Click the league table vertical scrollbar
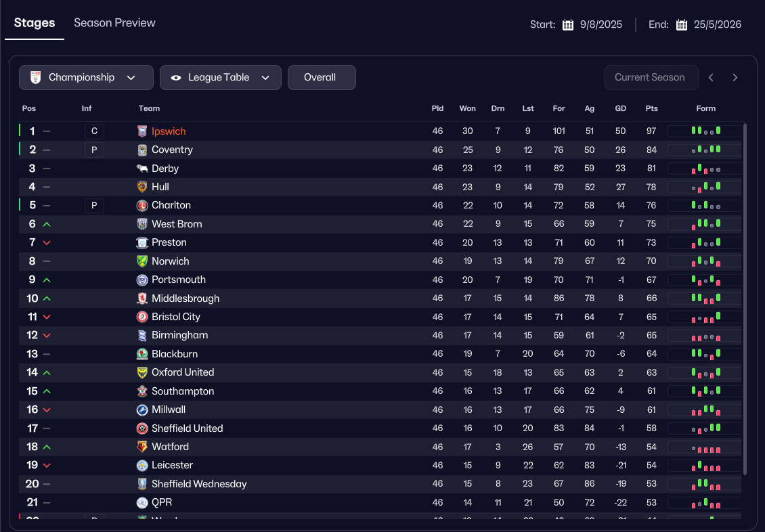The width and height of the screenshot is (765, 532). point(745,298)
